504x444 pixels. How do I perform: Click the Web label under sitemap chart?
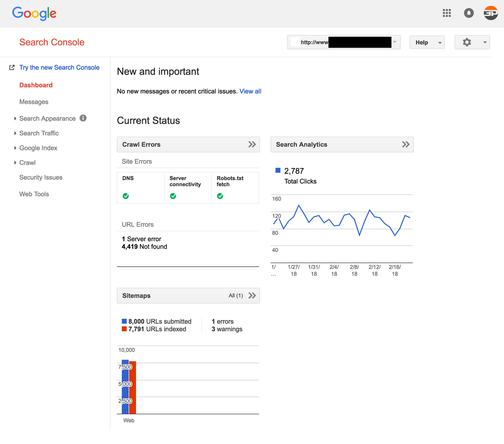pos(129,420)
